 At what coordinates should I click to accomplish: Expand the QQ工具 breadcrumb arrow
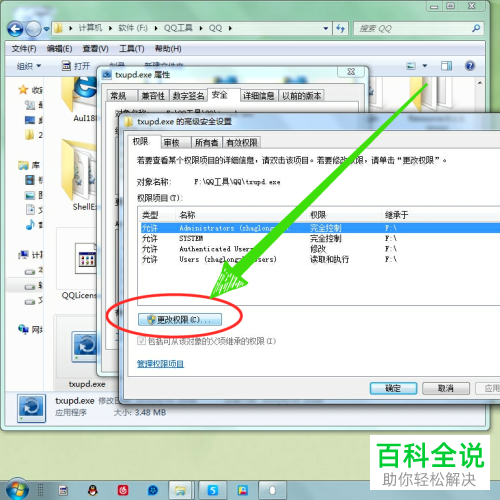[x=201, y=28]
